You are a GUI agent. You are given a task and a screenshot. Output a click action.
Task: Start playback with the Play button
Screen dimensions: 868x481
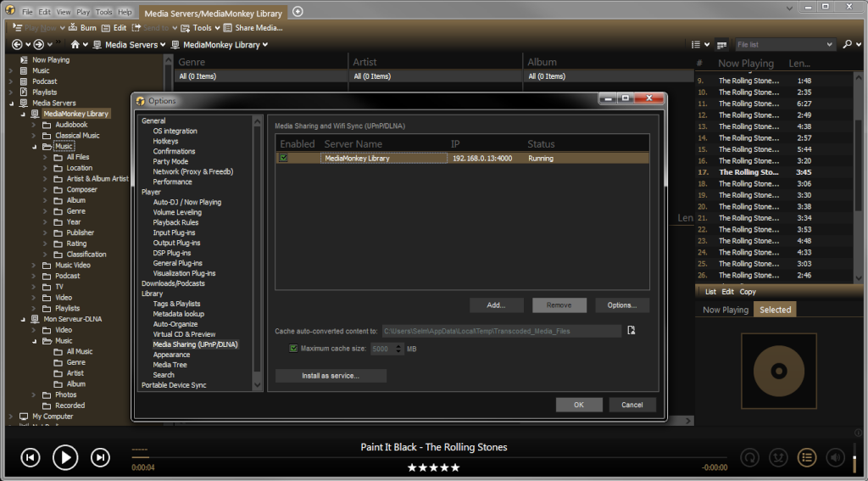click(x=65, y=457)
